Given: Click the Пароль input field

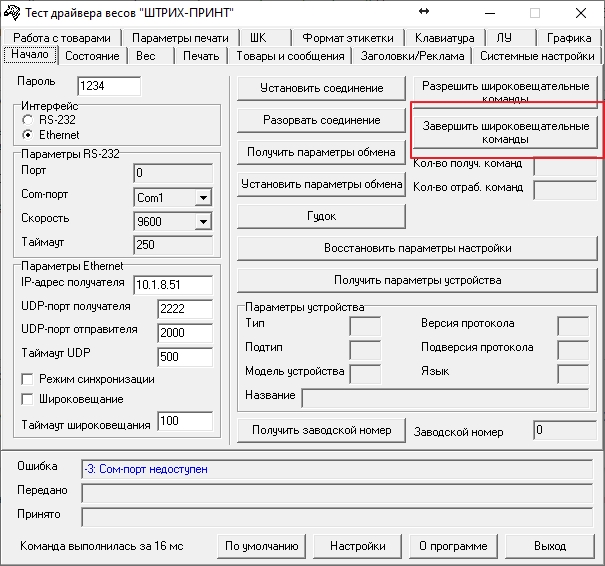Looking at the screenshot, I should coord(108,87).
